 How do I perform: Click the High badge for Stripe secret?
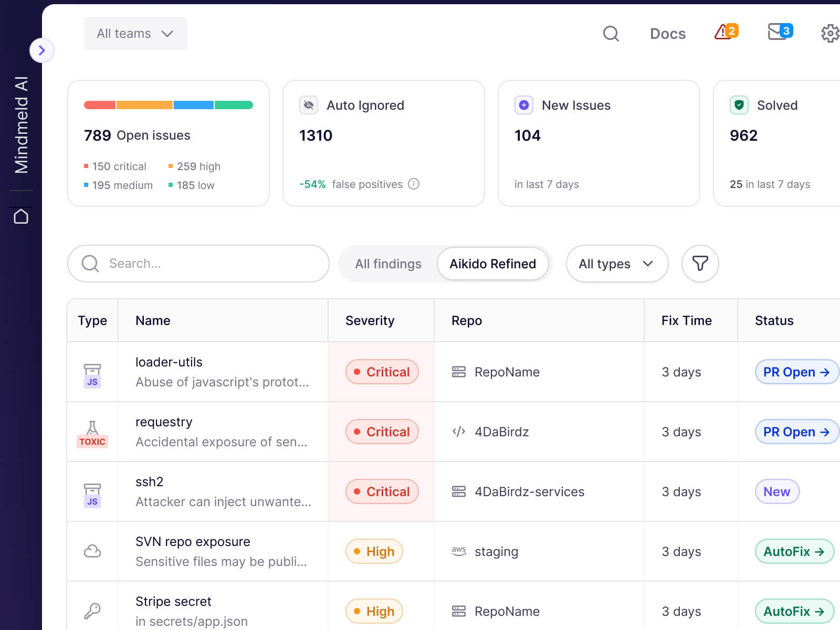(x=374, y=611)
